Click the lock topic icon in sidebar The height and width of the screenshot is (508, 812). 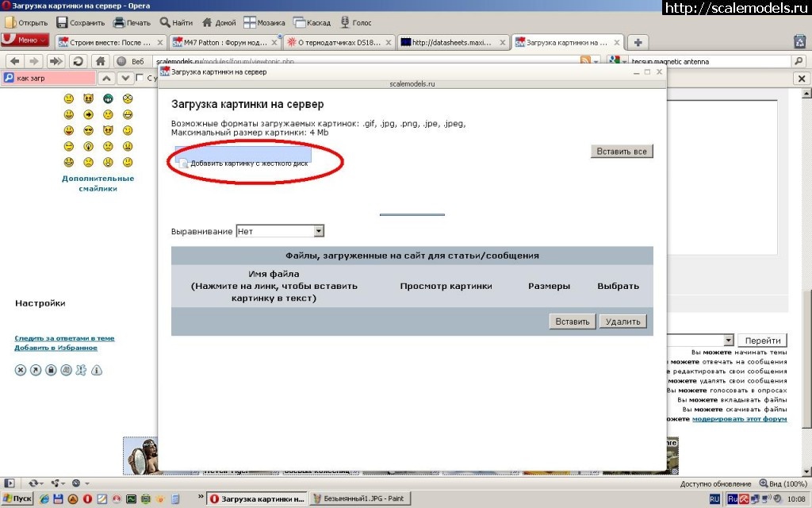(51, 370)
